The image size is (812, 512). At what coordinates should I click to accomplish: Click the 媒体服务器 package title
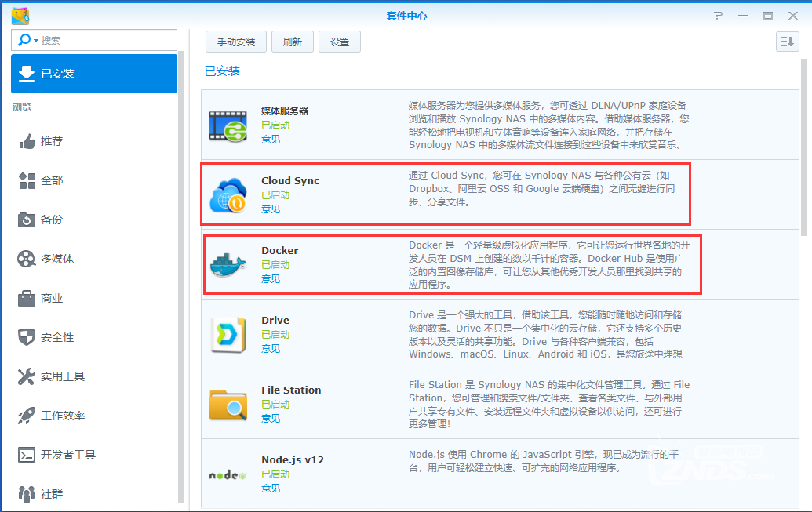click(x=285, y=111)
